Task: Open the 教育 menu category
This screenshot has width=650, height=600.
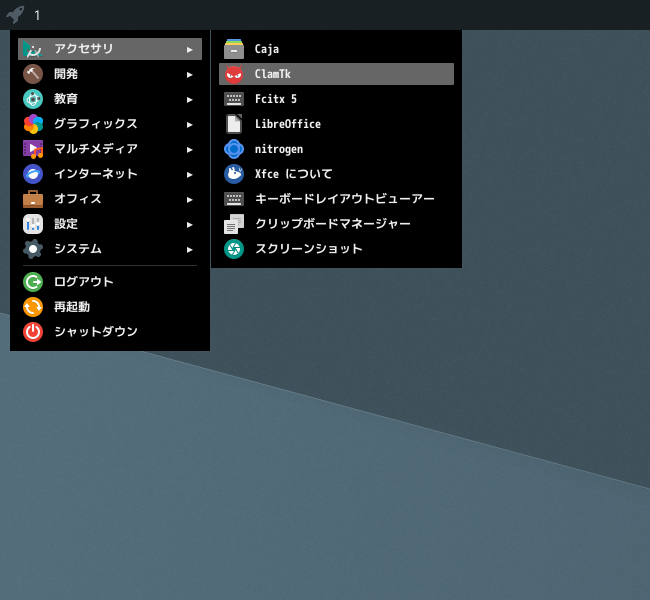Action: (x=110, y=99)
